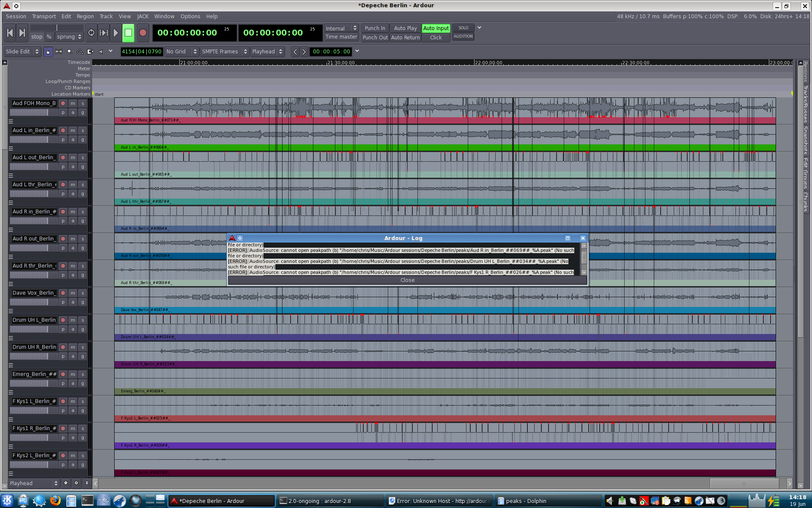Select the timefx stretch tool

[90, 52]
